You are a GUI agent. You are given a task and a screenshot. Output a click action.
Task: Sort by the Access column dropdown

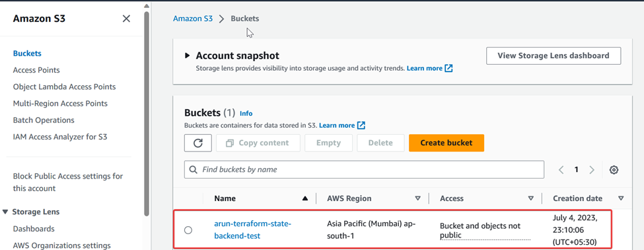pyautogui.click(x=530, y=198)
